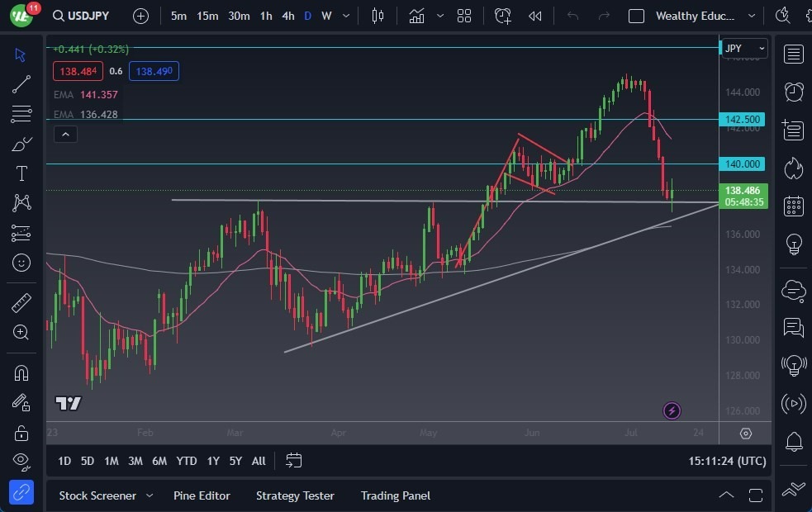Set the date range to YTD
Screen dimensions: 812x512
pyautogui.click(x=187, y=461)
